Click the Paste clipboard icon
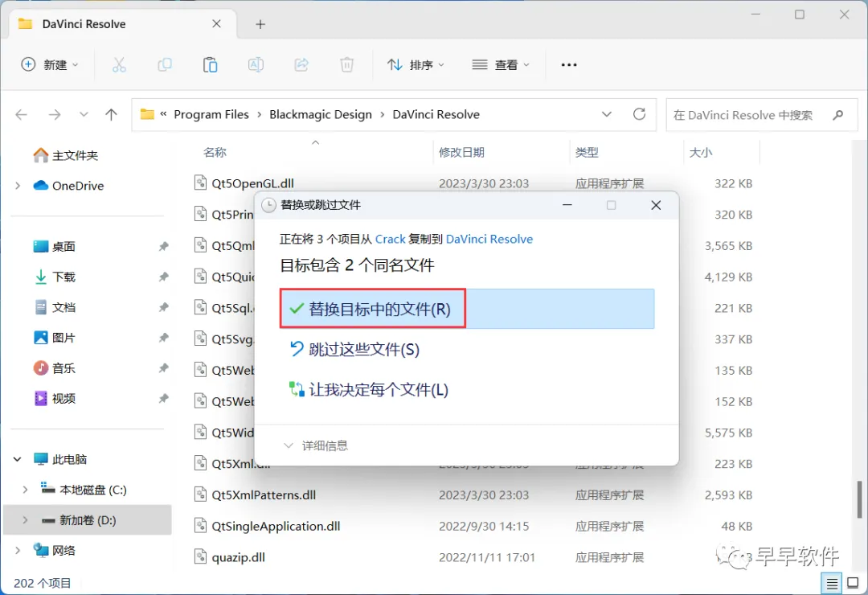Screen dimensions: 868x595 pyautogui.click(x=211, y=65)
